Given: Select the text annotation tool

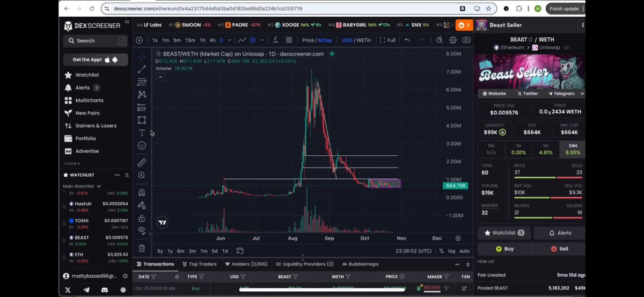Looking at the screenshot, I should click(x=142, y=133).
